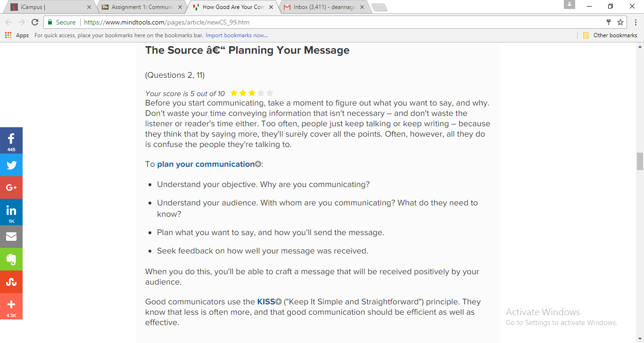Share the article on LinkedIn
The width and height of the screenshot is (644, 343).
(x=11, y=212)
